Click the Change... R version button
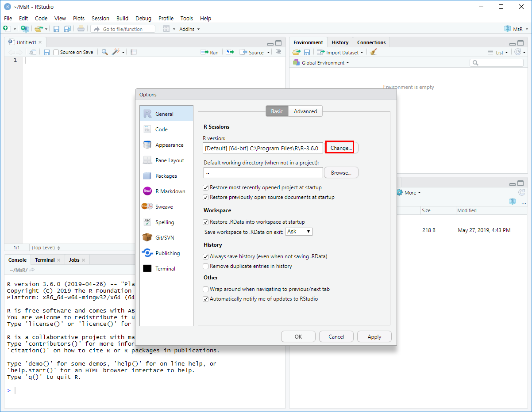532x412 pixels. pos(341,148)
